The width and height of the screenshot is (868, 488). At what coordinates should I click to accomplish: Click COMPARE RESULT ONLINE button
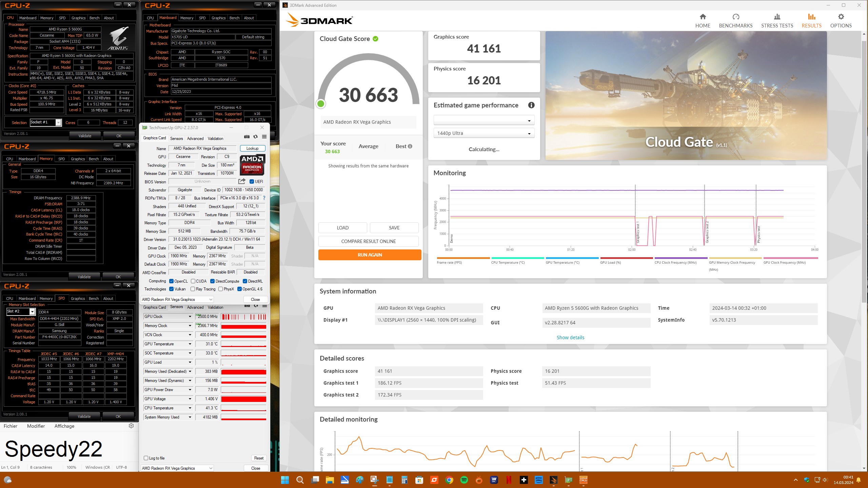tap(369, 241)
